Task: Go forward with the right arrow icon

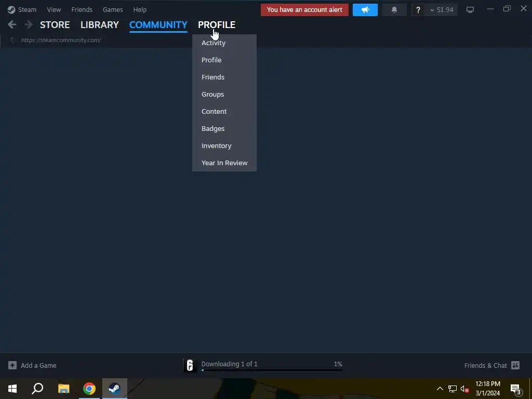Action: [x=29, y=24]
